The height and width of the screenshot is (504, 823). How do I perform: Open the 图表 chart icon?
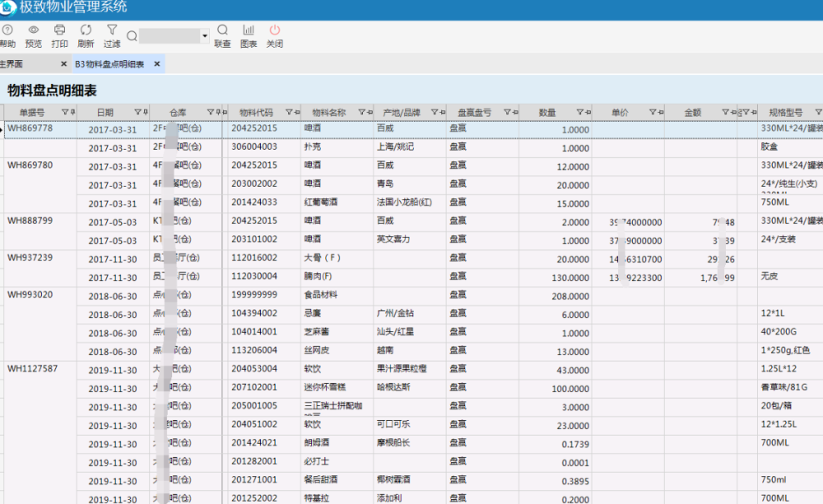(249, 30)
